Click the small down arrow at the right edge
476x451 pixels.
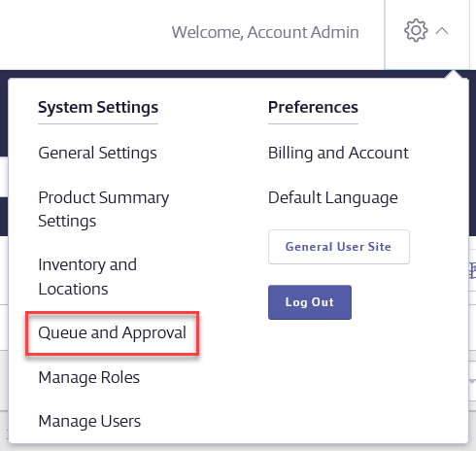[472, 382]
